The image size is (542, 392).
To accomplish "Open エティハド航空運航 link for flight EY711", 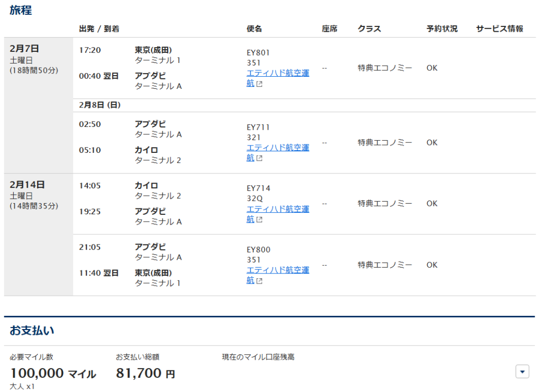I will pos(277,148).
